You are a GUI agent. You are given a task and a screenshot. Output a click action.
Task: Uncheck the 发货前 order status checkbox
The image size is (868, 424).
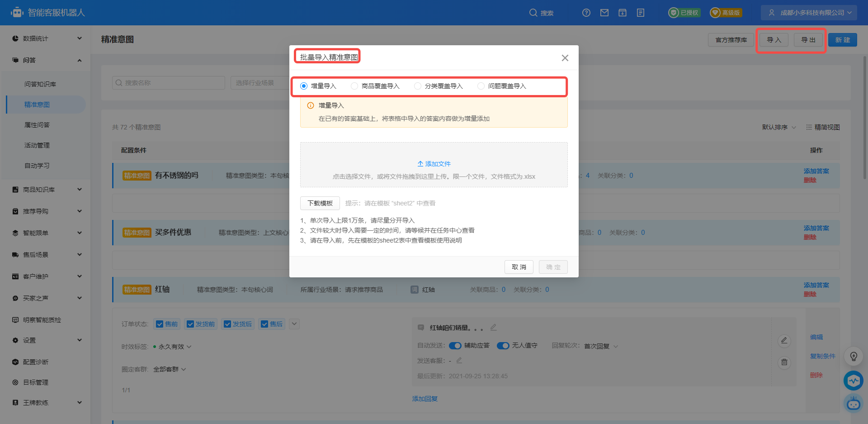pyautogui.click(x=190, y=324)
